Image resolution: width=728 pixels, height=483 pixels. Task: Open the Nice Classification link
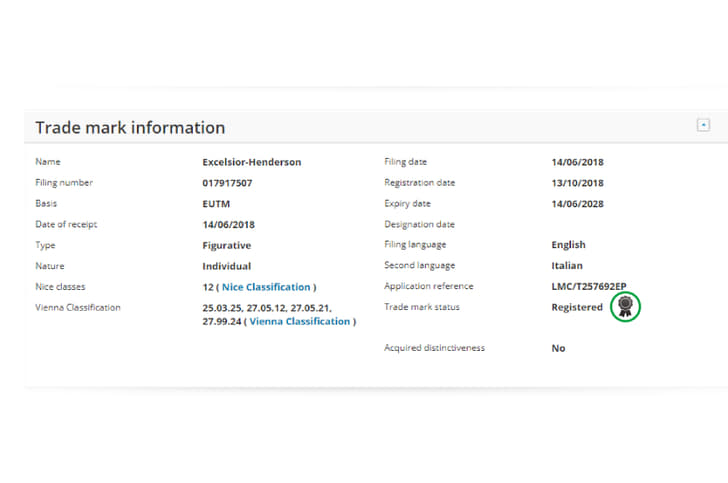pyautogui.click(x=266, y=287)
